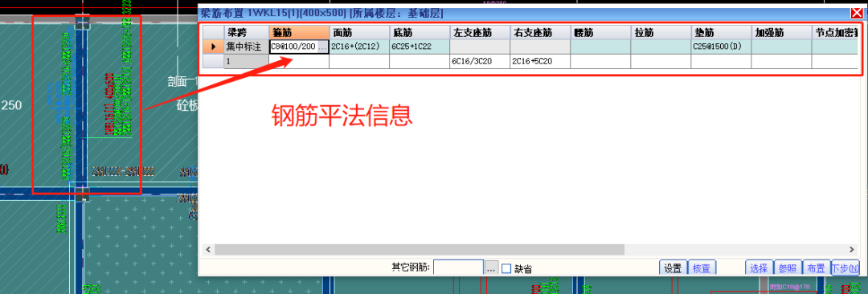This screenshot has height=294, width=868.
Task: Click the 设置 button
Action: coord(673,268)
